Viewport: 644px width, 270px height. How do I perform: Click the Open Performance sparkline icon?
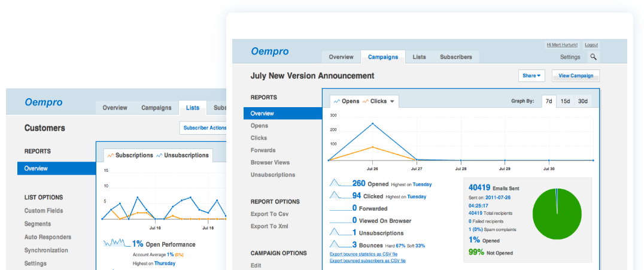[116, 244]
